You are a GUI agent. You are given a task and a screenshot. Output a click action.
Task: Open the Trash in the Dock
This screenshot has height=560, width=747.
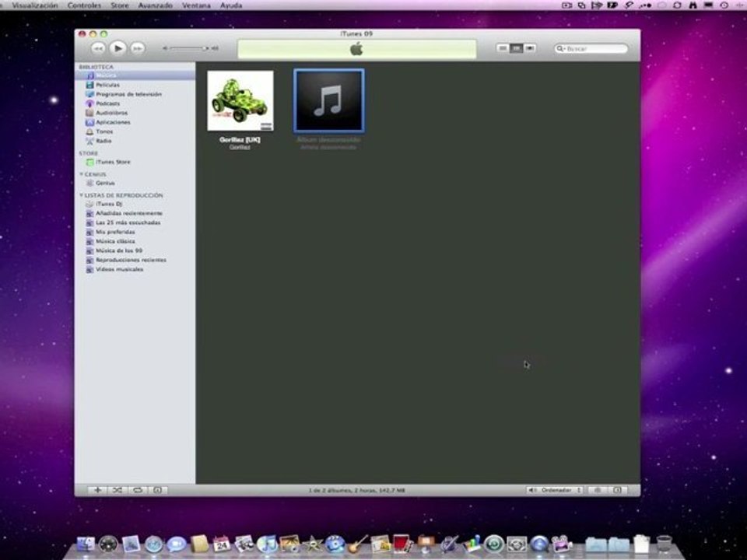[x=664, y=544]
